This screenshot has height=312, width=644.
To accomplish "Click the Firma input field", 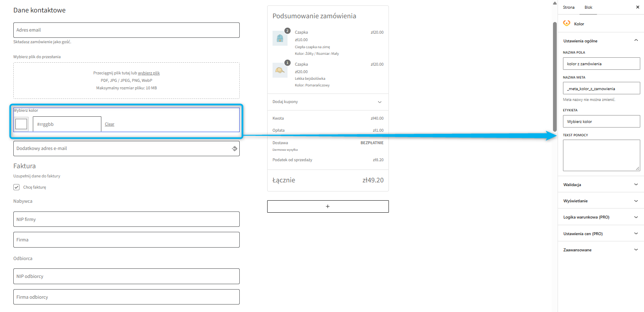I will point(126,240).
